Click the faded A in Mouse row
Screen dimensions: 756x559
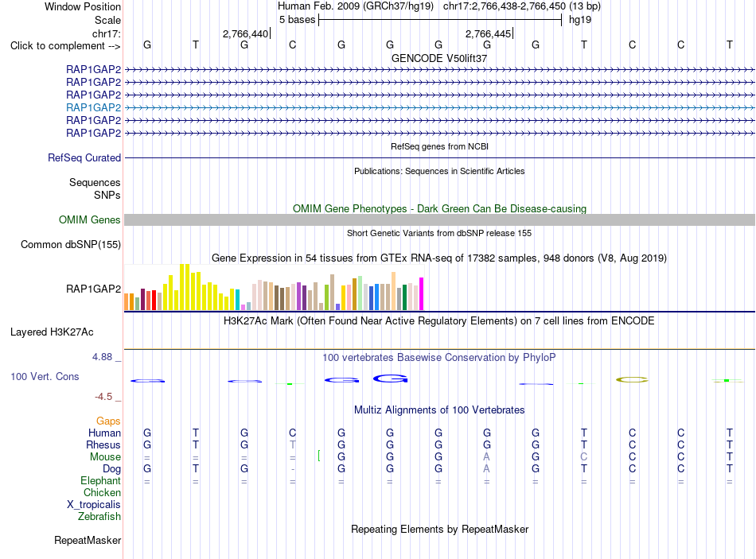click(x=486, y=456)
